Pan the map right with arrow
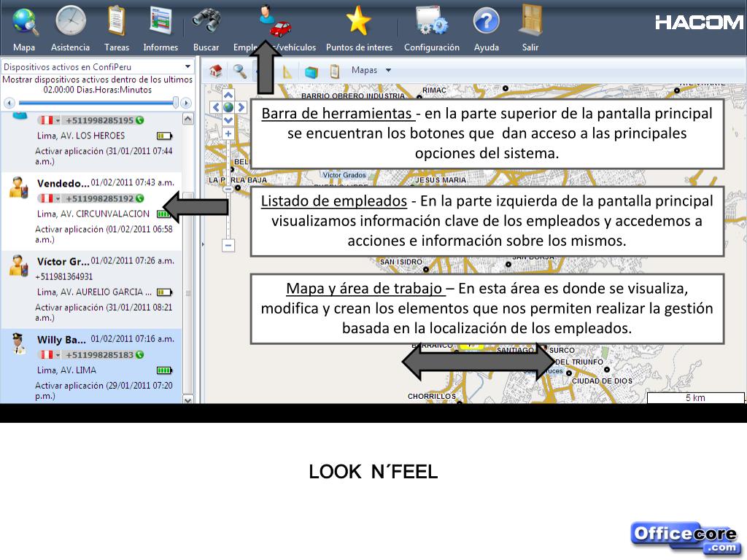747x560 pixels. pos(241,107)
